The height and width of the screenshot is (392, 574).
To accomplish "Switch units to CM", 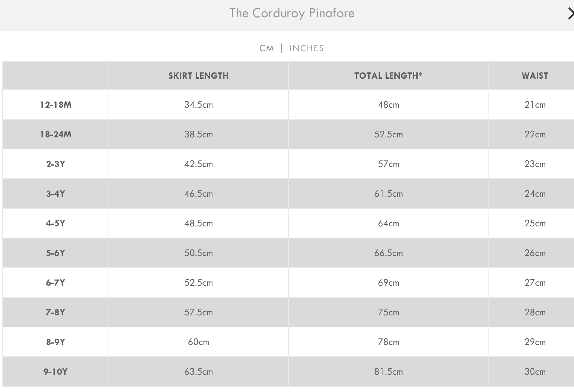I will (x=267, y=48).
